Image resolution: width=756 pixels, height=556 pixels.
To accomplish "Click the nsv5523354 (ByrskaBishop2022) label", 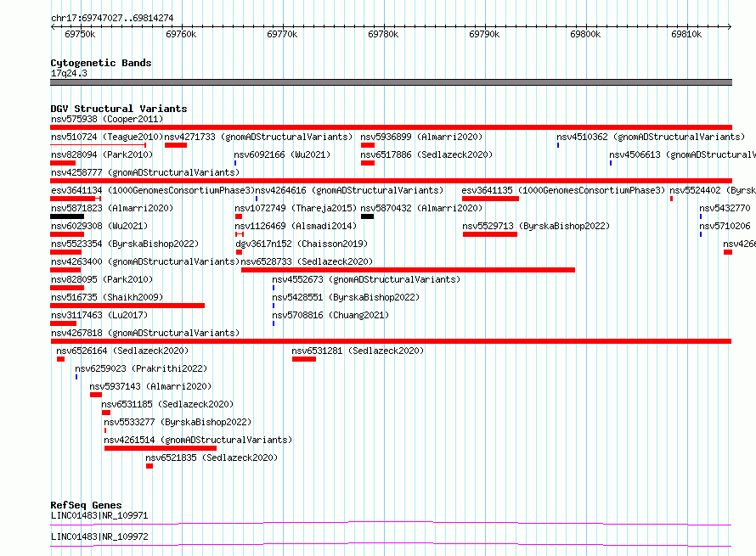I will tap(125, 244).
